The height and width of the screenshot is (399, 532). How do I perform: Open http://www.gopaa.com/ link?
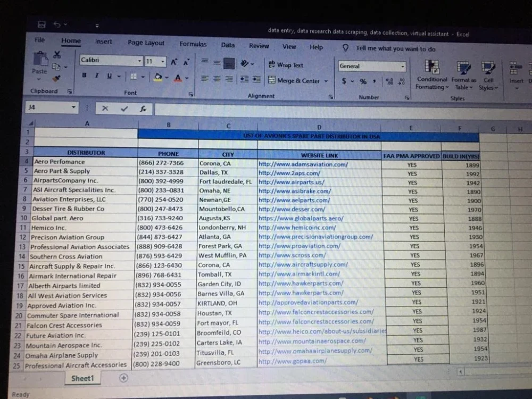pos(292,361)
